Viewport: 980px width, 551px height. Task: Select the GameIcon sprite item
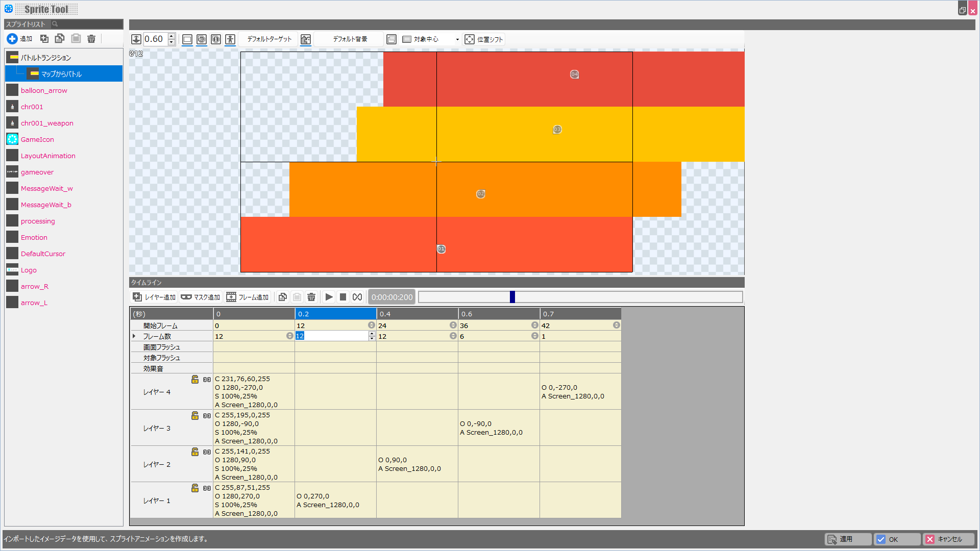coord(37,139)
